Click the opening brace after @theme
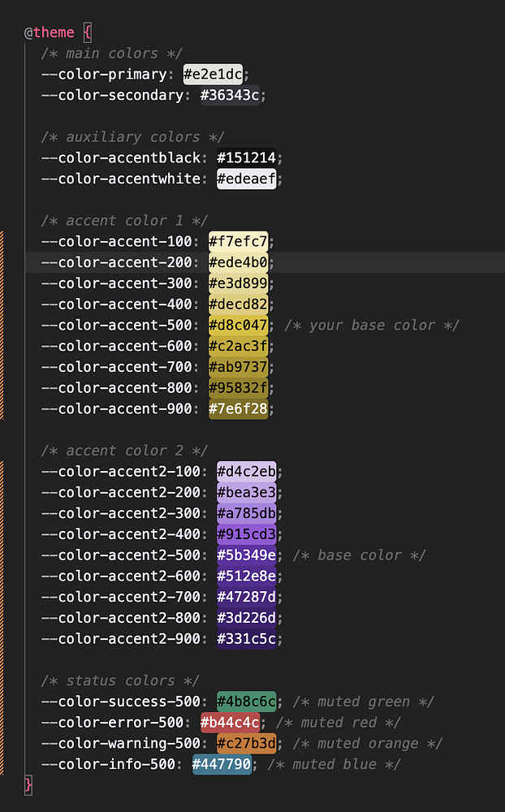The image size is (505, 812). pyautogui.click(x=88, y=32)
